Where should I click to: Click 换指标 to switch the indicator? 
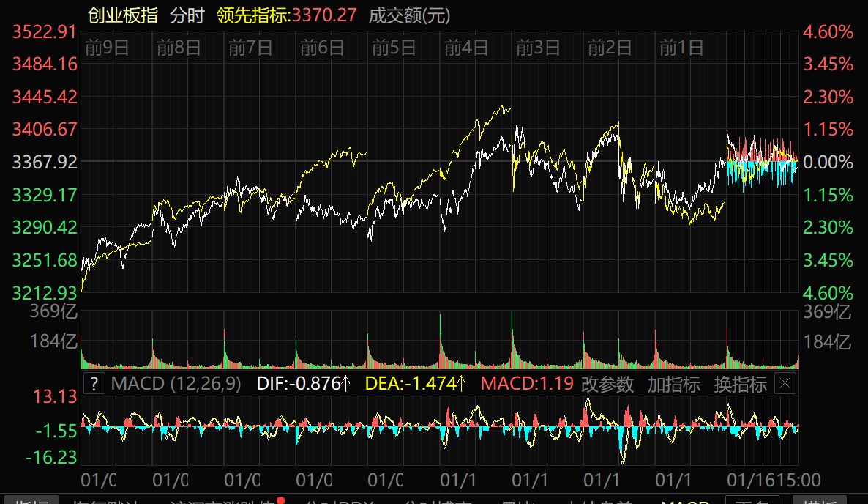click(x=740, y=384)
